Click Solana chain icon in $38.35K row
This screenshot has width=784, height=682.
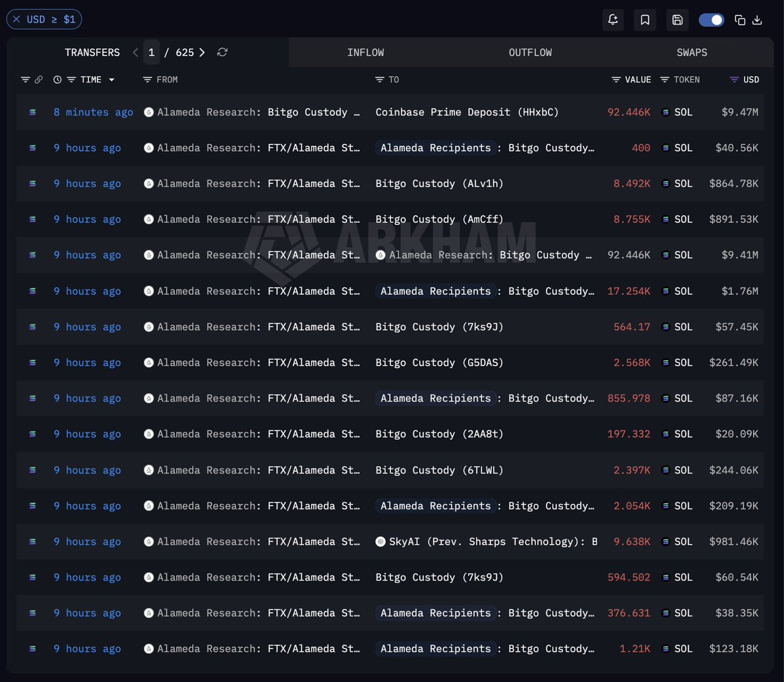click(x=33, y=613)
